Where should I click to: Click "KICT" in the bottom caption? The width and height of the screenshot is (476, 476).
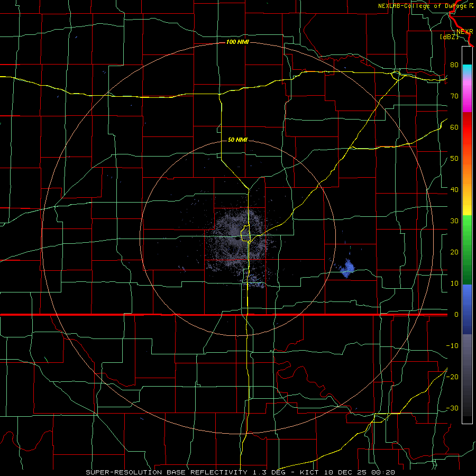[x=309, y=472]
